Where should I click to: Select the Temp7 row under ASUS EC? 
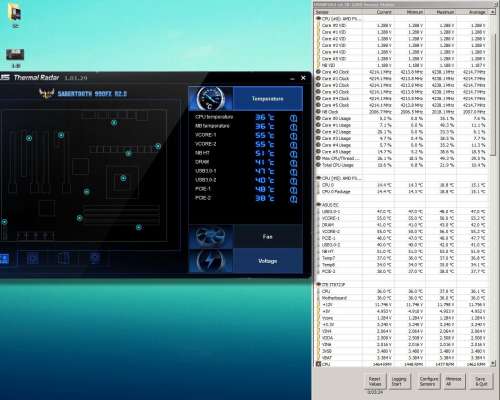pyautogui.click(x=401, y=258)
